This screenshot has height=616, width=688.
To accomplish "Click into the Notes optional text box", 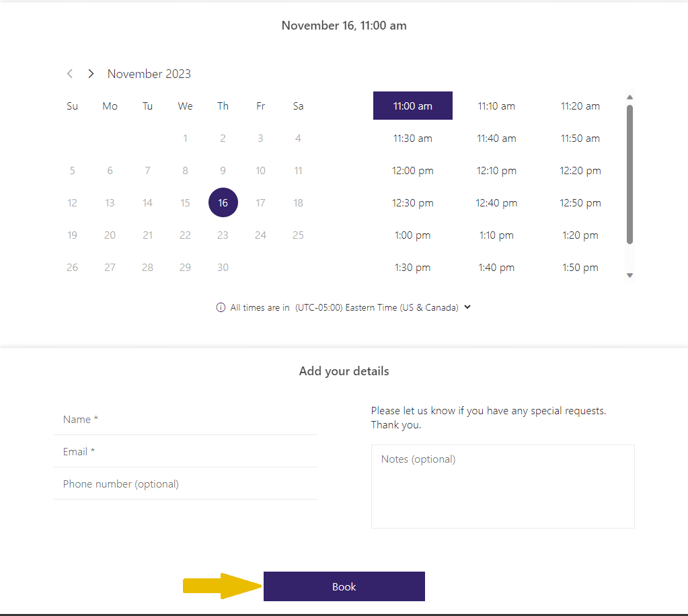I will coord(503,487).
